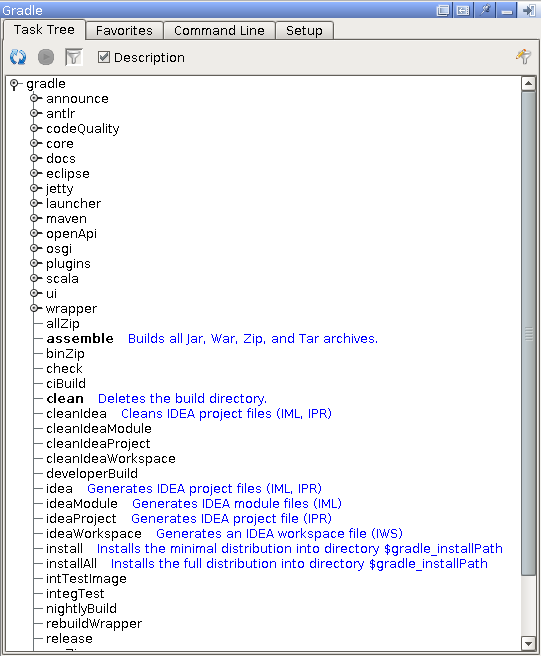Expand the wrapper project node

[x=34, y=309]
